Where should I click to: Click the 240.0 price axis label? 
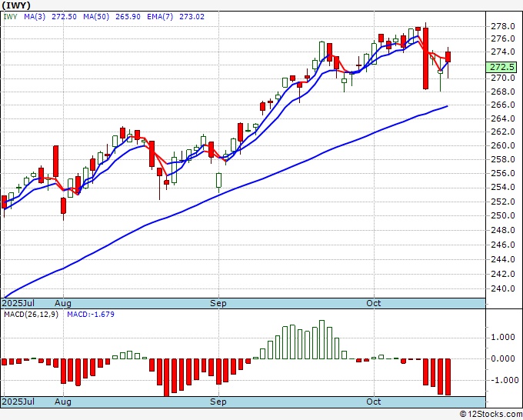(x=503, y=288)
